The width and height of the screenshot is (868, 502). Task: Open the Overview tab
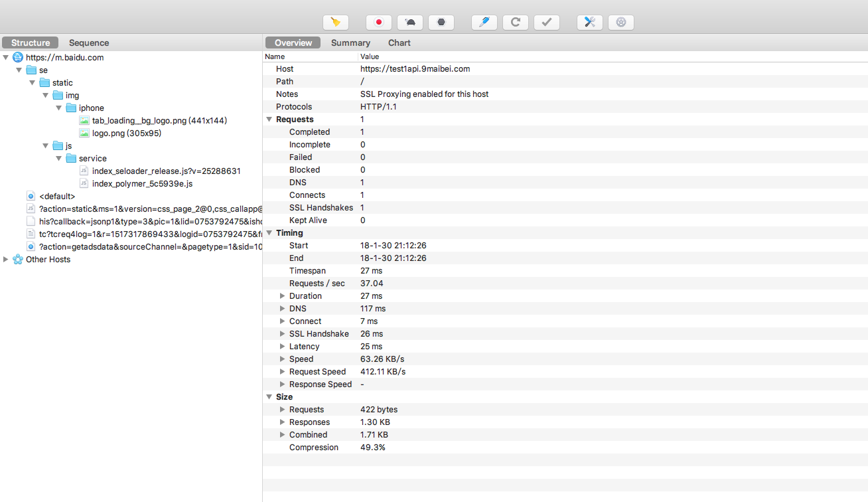(x=293, y=42)
